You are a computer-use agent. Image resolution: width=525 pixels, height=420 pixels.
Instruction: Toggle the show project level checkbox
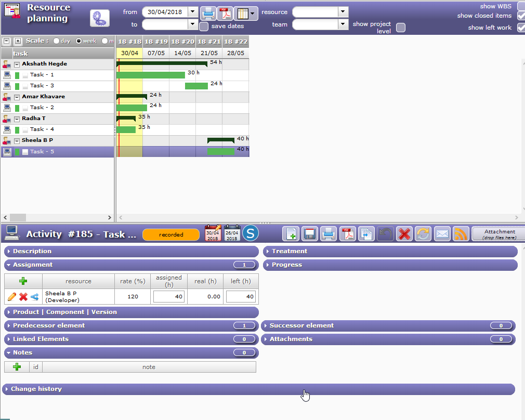coord(400,28)
